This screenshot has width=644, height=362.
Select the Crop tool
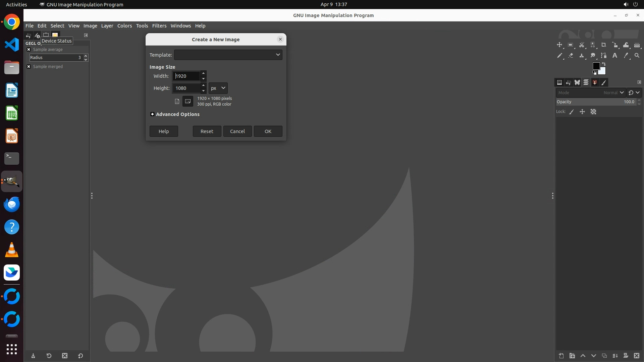coord(604,45)
